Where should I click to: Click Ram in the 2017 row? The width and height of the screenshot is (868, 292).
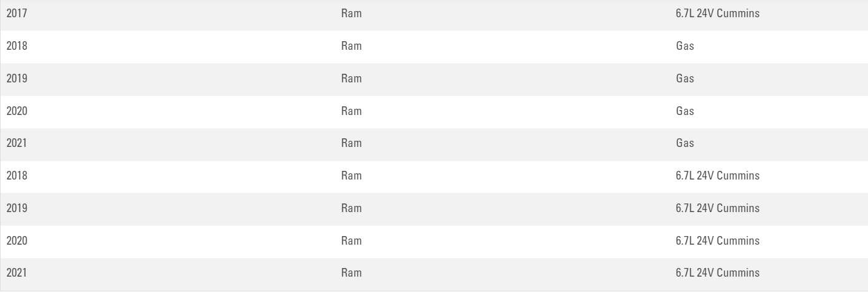click(x=351, y=14)
